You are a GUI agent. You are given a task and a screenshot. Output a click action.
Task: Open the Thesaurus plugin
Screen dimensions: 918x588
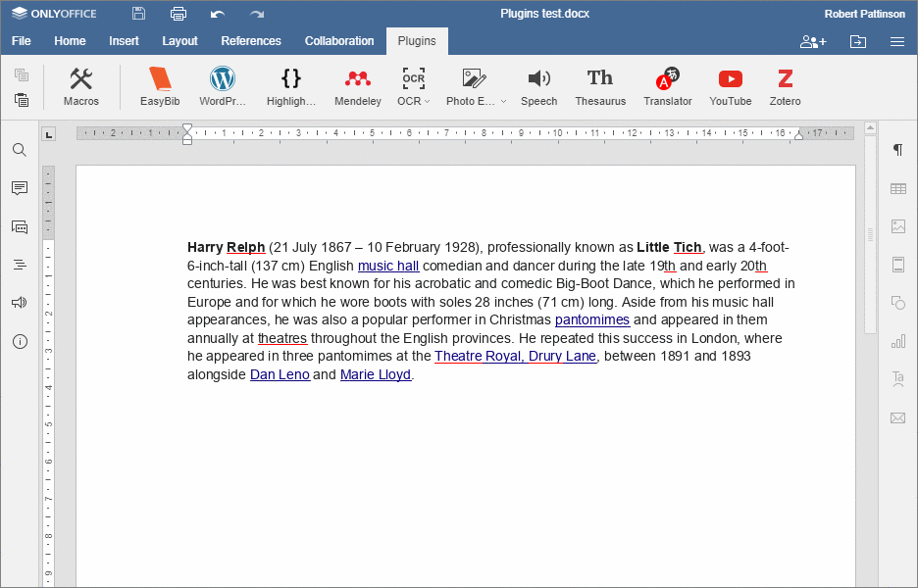pyautogui.click(x=600, y=86)
